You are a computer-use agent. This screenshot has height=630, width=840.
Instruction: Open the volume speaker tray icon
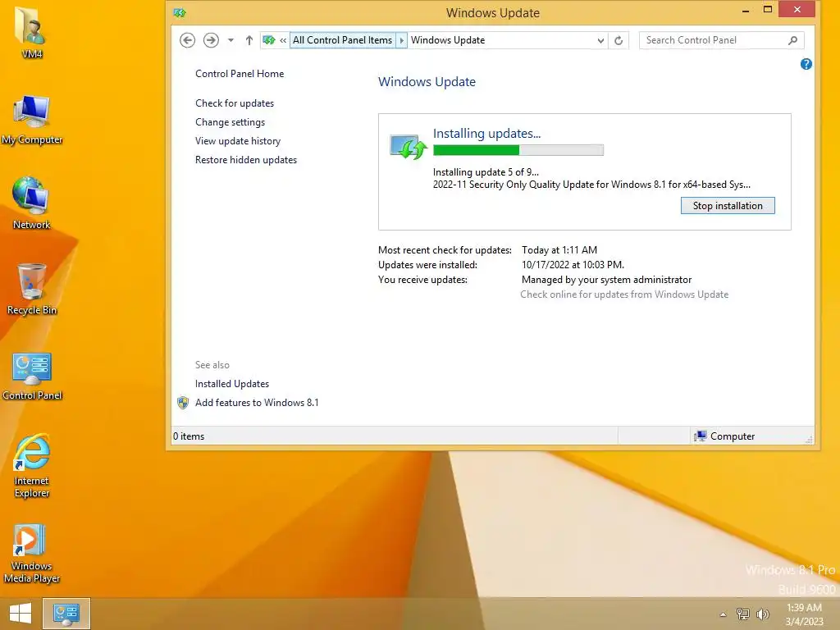coord(762,614)
